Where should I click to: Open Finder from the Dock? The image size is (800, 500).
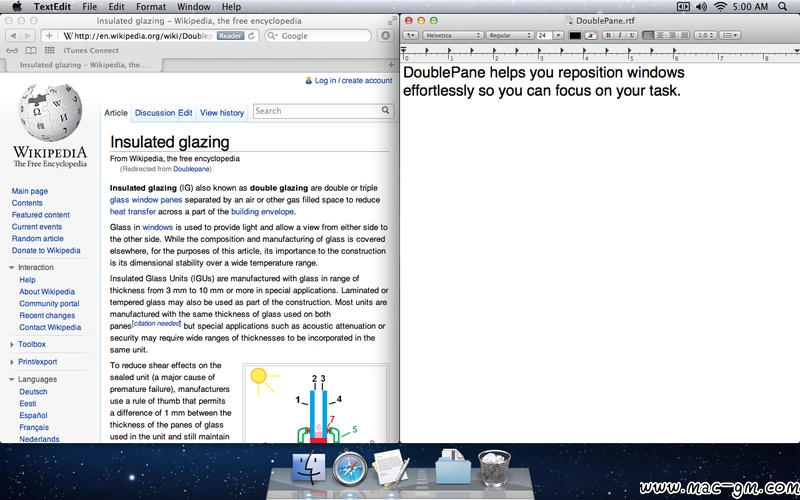[x=309, y=468]
